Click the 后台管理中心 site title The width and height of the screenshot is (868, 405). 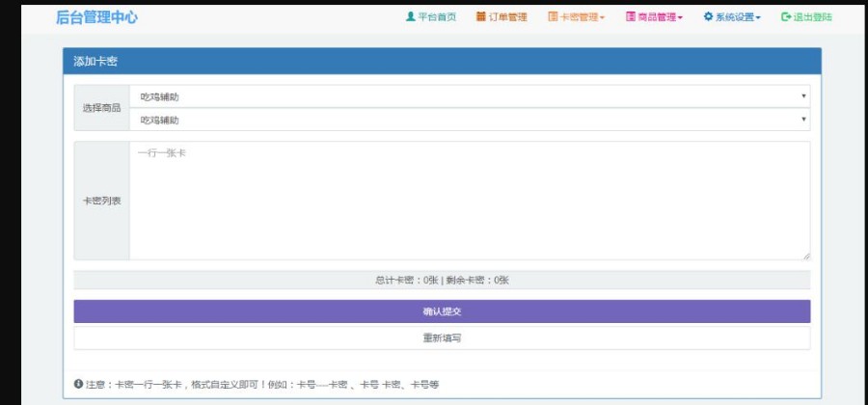tap(96, 17)
